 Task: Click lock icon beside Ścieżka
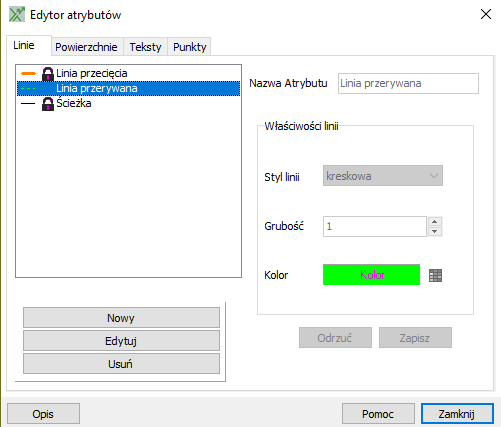(48, 104)
